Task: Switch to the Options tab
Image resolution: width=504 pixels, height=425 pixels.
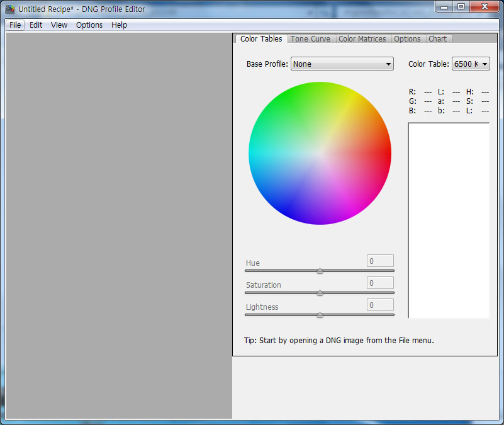Action: pyautogui.click(x=407, y=39)
